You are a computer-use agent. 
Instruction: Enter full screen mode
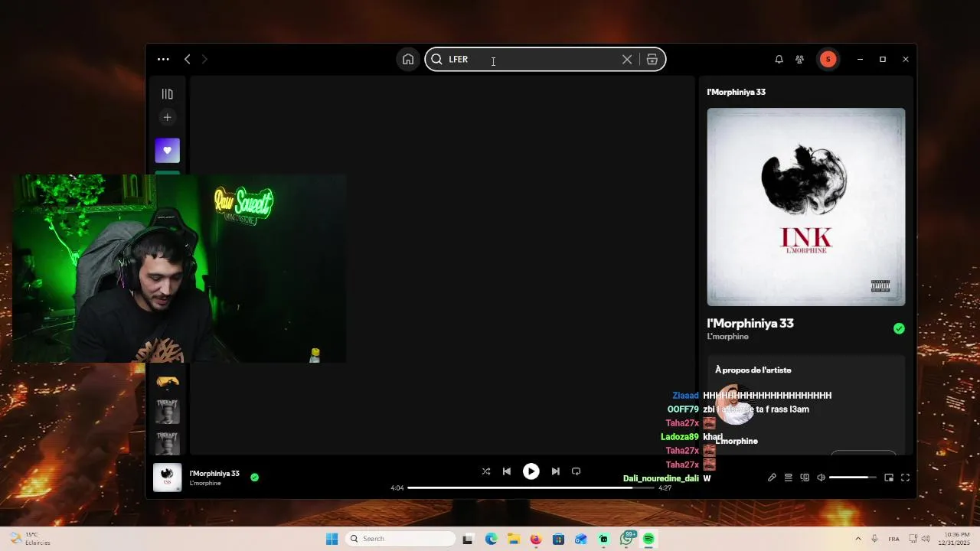click(905, 478)
